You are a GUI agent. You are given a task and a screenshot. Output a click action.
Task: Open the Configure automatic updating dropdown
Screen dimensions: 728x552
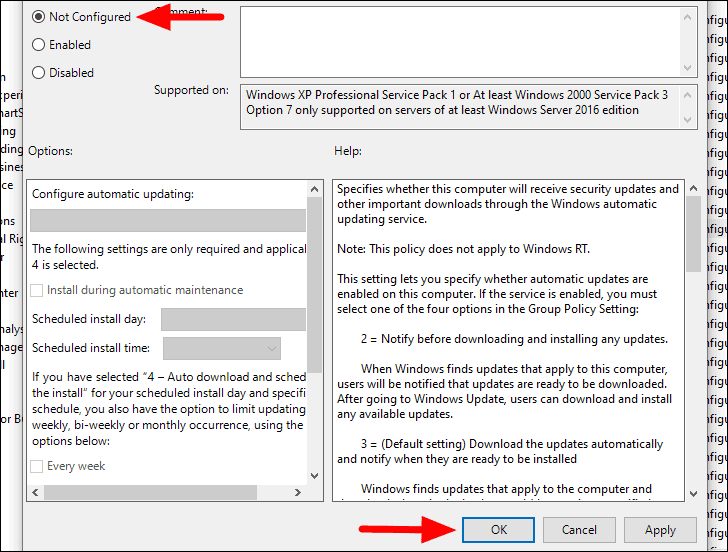[168, 221]
